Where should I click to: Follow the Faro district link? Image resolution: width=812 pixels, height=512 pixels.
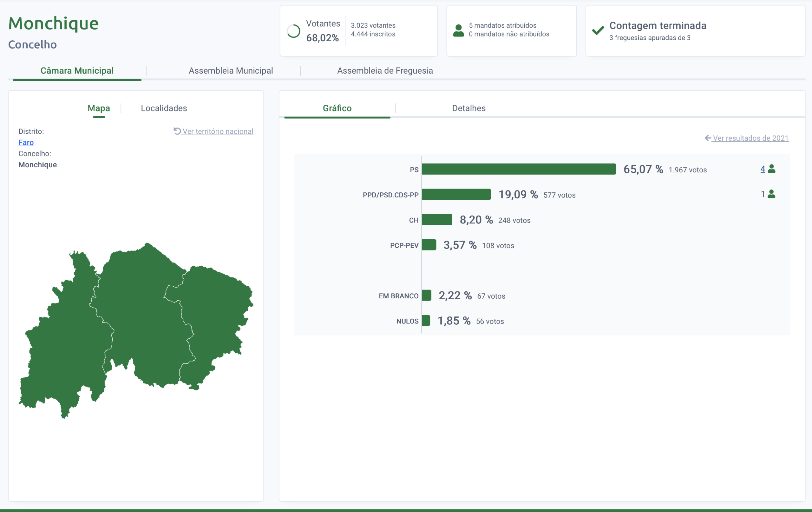(x=26, y=143)
